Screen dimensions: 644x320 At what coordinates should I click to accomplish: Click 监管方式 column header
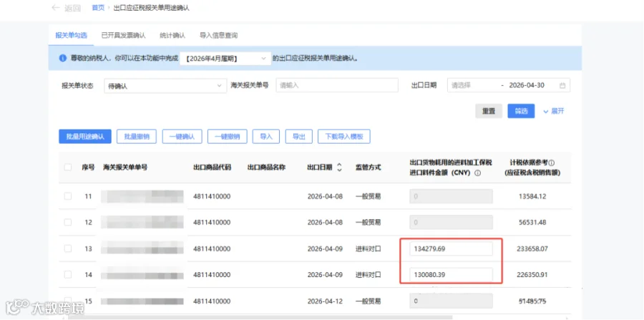[369, 168]
